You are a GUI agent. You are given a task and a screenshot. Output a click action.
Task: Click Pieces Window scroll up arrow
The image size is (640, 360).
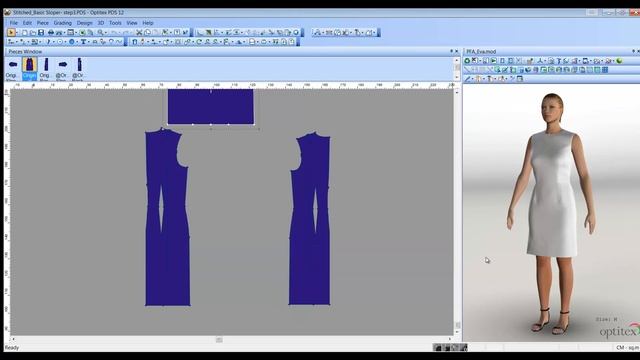pyautogui.click(x=457, y=60)
